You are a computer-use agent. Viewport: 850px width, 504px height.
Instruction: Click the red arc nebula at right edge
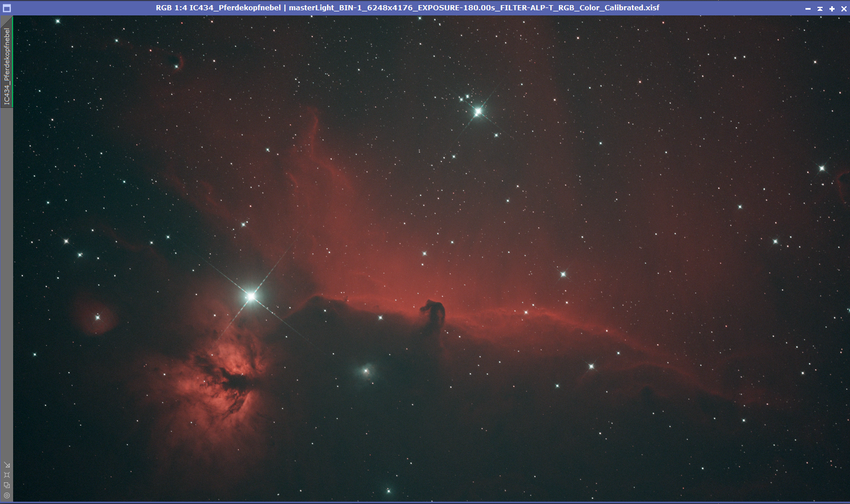(x=843, y=186)
